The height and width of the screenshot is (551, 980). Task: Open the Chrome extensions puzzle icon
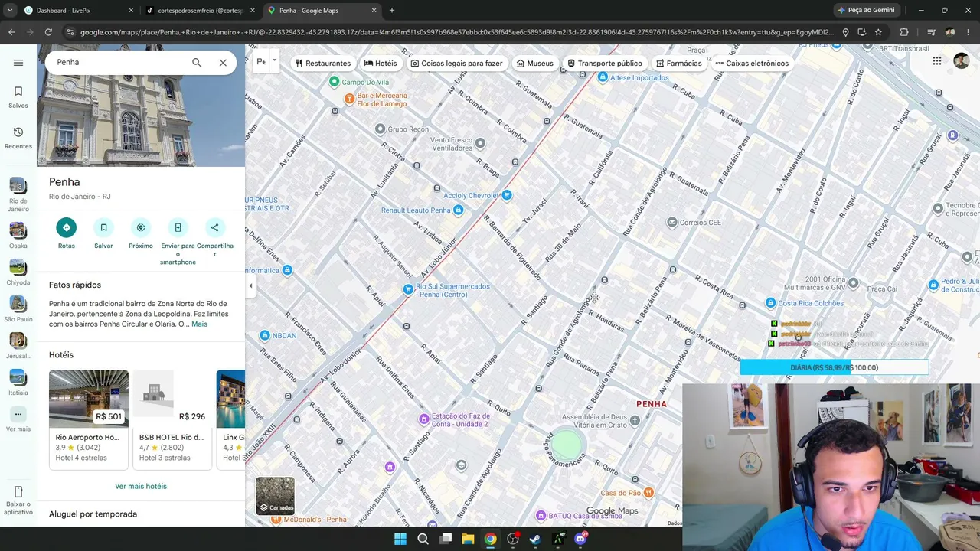(904, 32)
